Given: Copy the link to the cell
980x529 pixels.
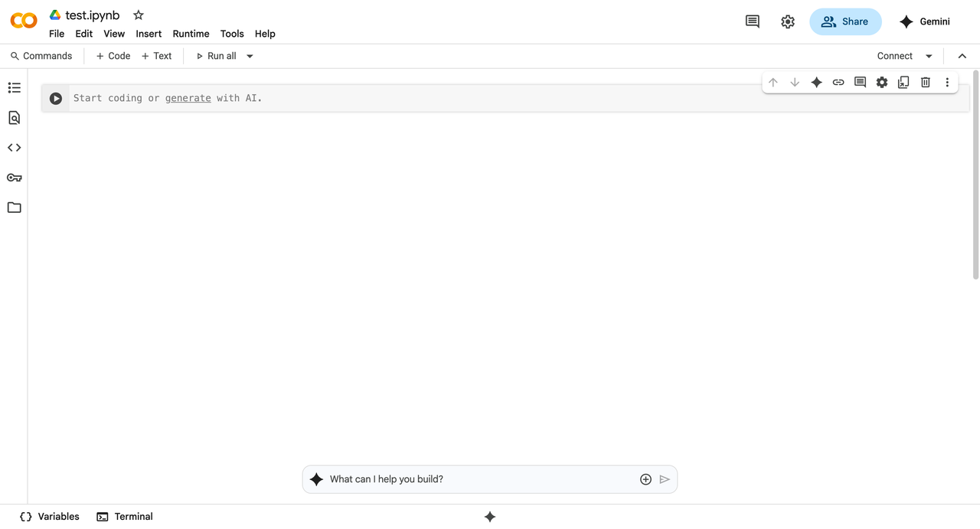Looking at the screenshot, I should pyautogui.click(x=838, y=83).
